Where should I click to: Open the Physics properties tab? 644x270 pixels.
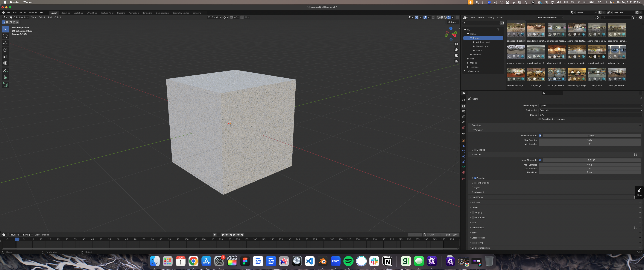[x=464, y=157]
